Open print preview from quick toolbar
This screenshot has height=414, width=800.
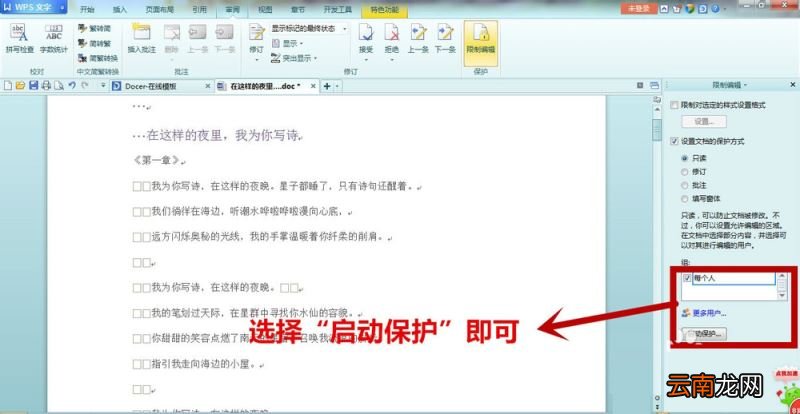[x=59, y=86]
